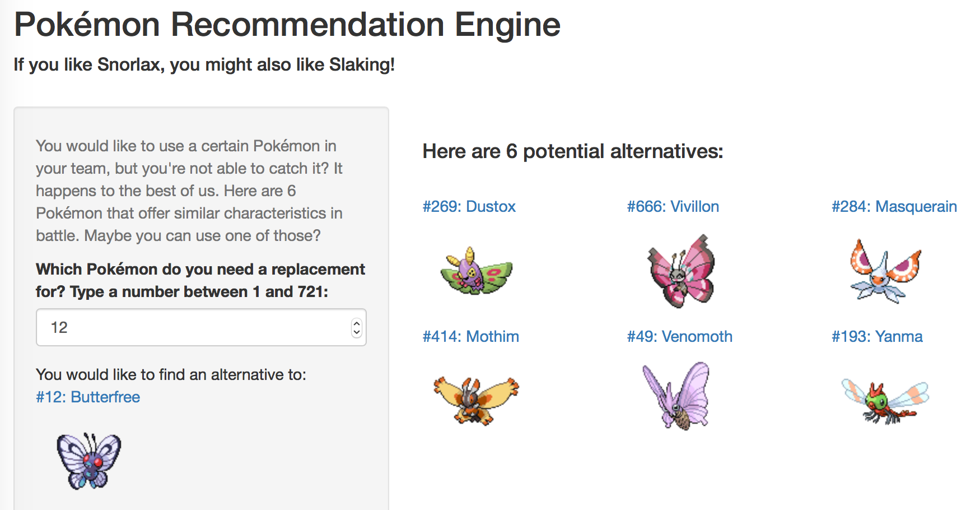Screen dimensions: 980x510
Task: Click the Pokémon number input field
Action: click(x=190, y=327)
